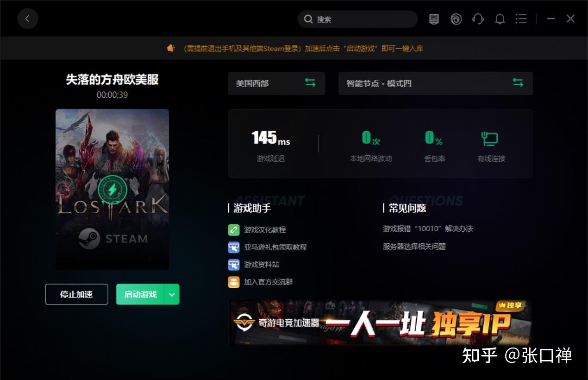This screenshot has height=380, width=588.
Task: Click 本地网络波动 stat
Action: [x=371, y=146]
